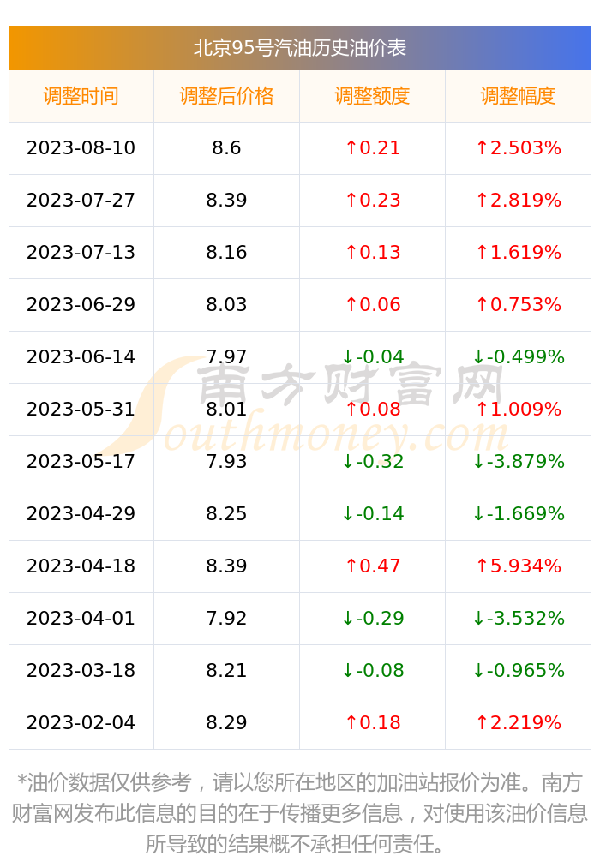The height and width of the screenshot is (868, 600).
Task: Click the date 2023-07-13
Action: click(81, 253)
